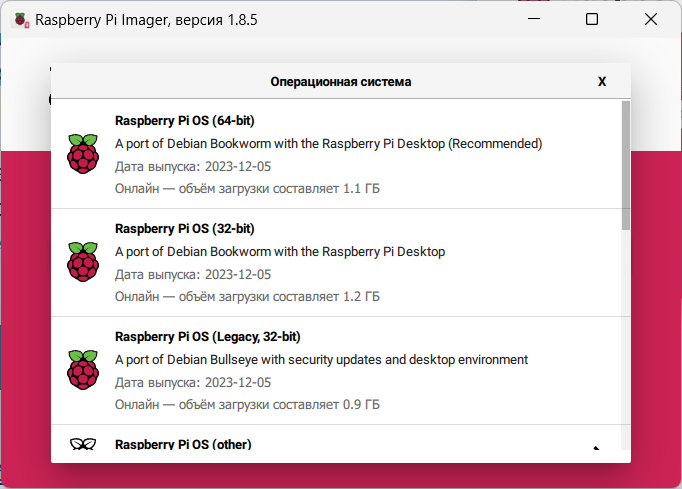Select Raspberry Pi OS (Legacy, 32-bit) title

point(207,336)
